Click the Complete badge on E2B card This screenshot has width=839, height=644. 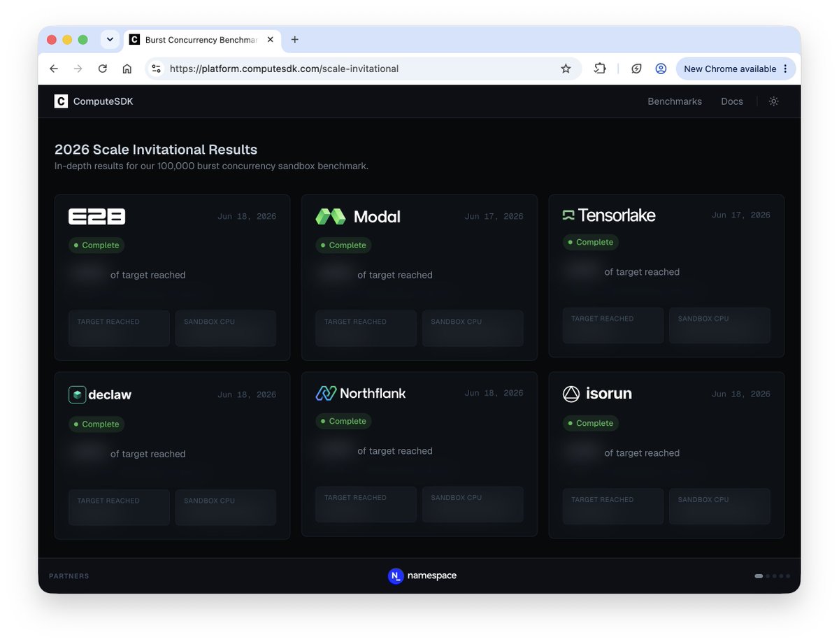[x=96, y=245]
